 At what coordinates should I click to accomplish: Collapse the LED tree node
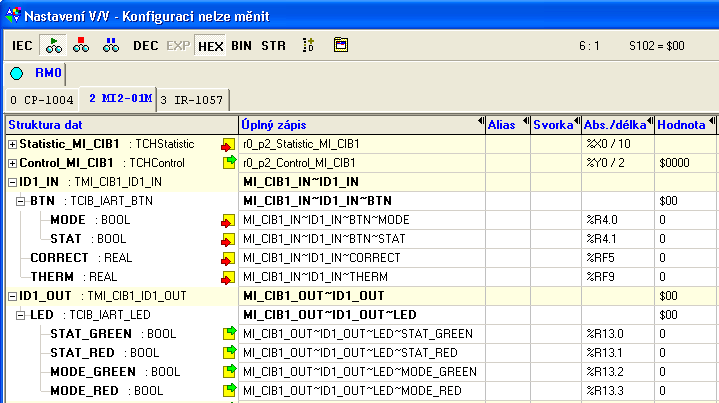coord(21,315)
